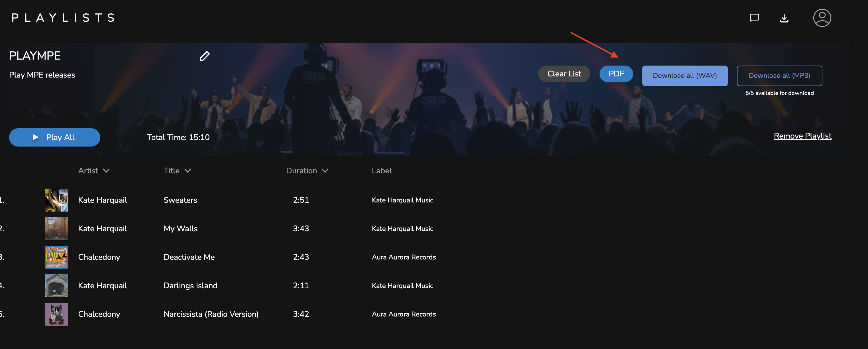Screen dimensions: 868x349
Task: Open Darlings Island album artwork thumbnail
Action: click(56, 286)
